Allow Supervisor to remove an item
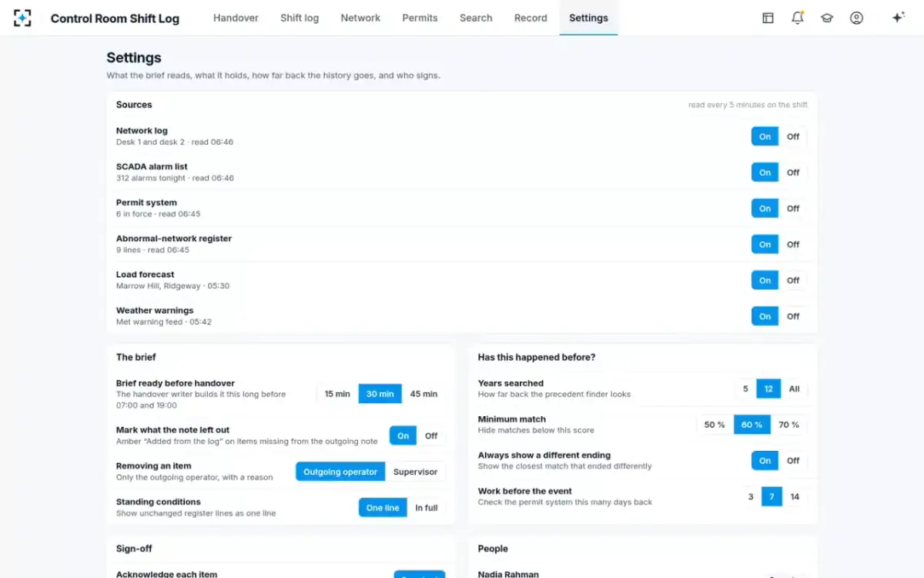This screenshot has width=924, height=578. point(415,472)
